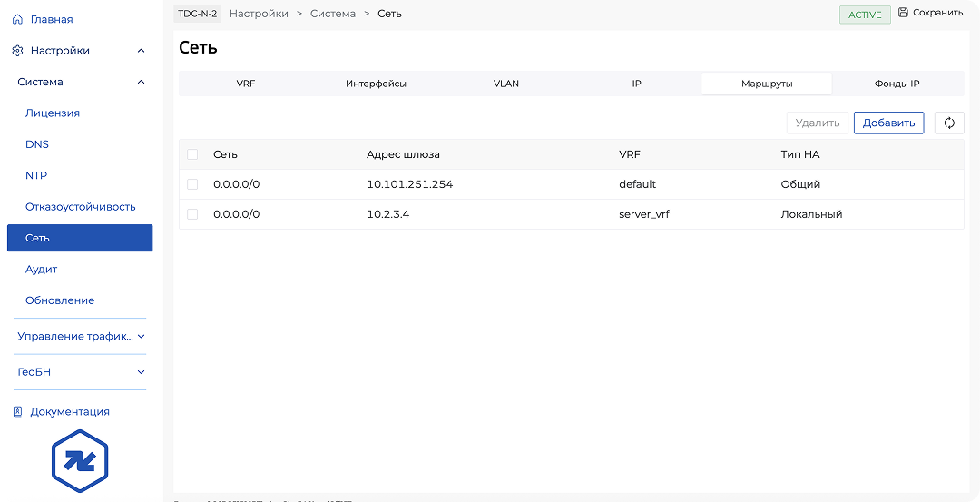
Task: Click the refresh icon button above table
Action: (x=949, y=123)
